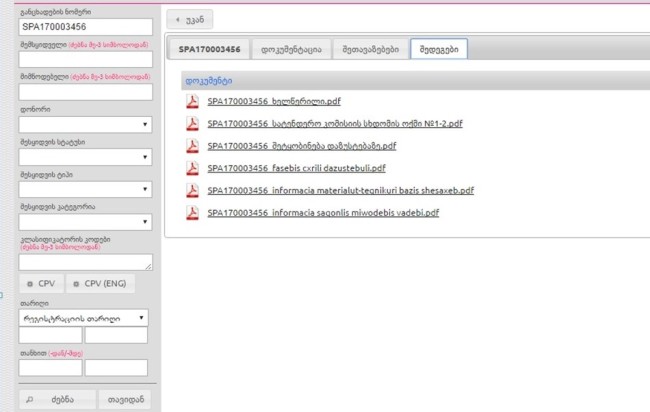Image resolution: width=650 pixels, height=412 pixels.
Task: Click search magnifier ძებნა button
Action: 58,400
